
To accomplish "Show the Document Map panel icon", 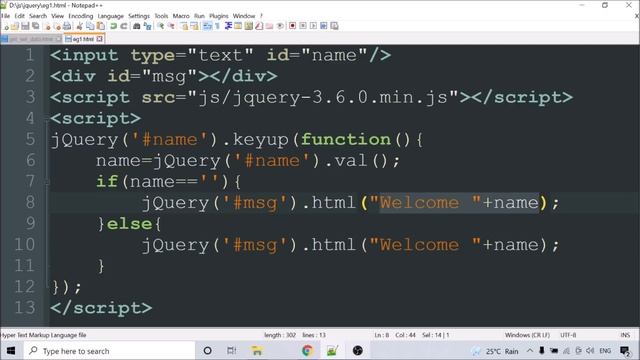I will (x=248, y=26).
